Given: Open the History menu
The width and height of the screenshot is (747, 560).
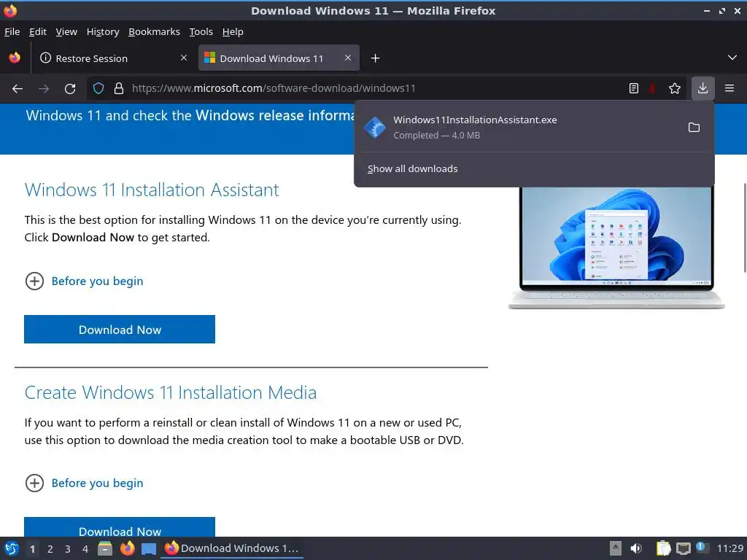Looking at the screenshot, I should point(103,32).
